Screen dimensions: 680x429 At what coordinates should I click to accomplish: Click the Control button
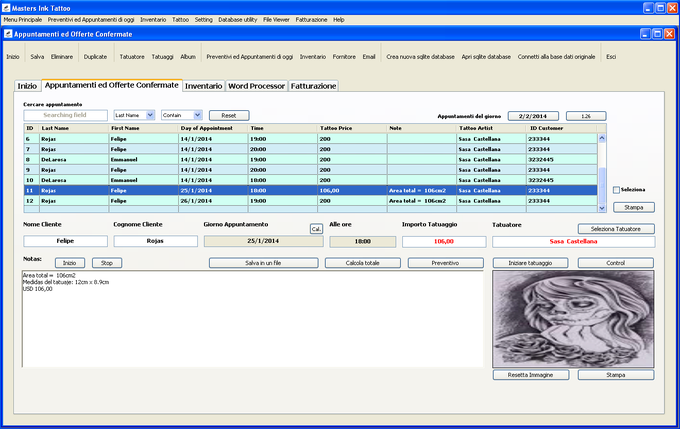(615, 263)
